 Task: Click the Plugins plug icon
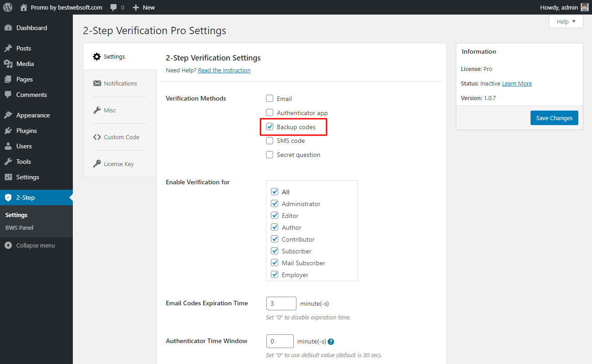(x=8, y=131)
